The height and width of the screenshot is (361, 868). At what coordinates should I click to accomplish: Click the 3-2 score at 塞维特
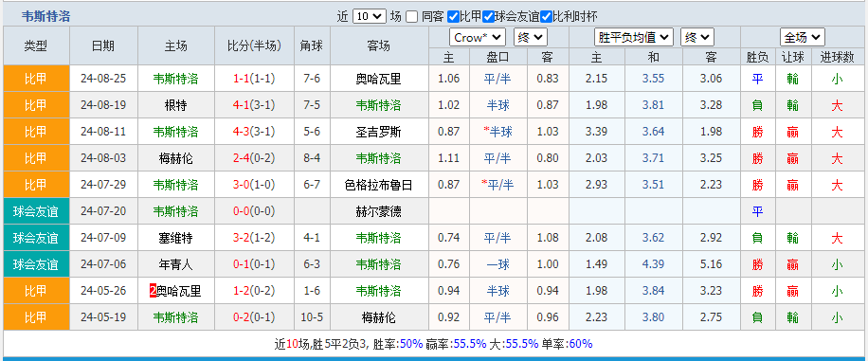pos(241,238)
